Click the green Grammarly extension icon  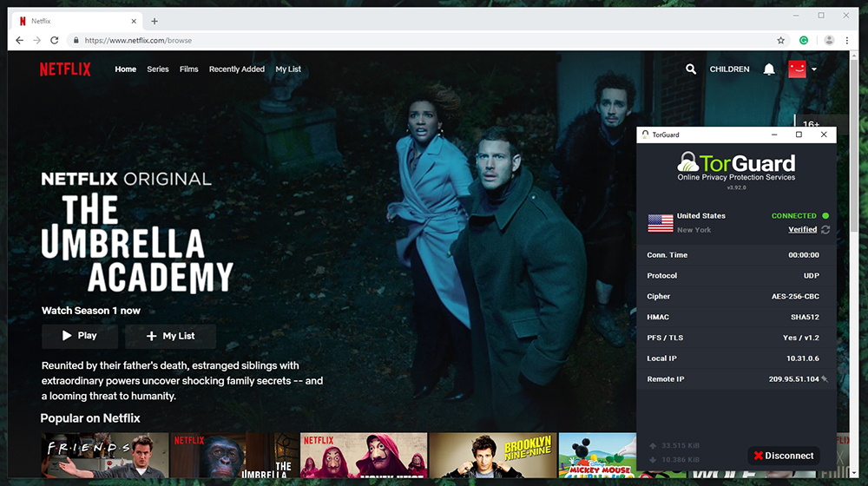(x=804, y=41)
